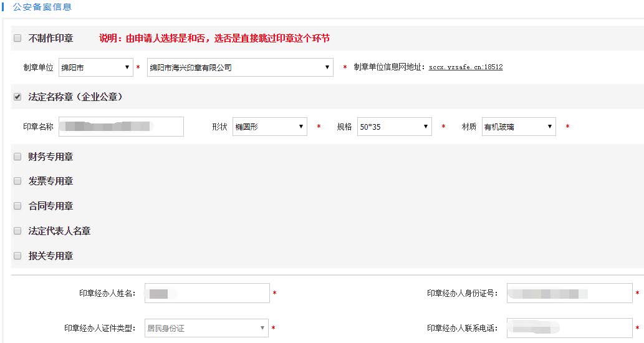Image resolution: width=644 pixels, height=343 pixels.
Task: Enable the 报关专用章 checkbox
Action: (17, 256)
